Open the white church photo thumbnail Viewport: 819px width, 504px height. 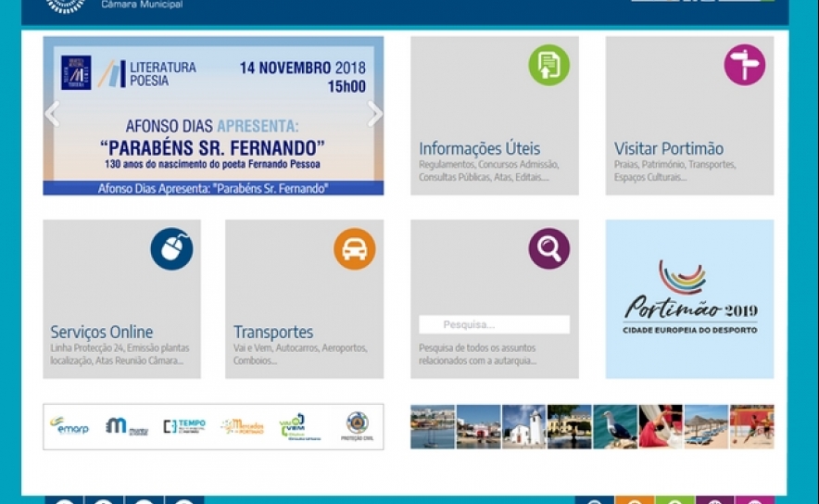point(523,427)
